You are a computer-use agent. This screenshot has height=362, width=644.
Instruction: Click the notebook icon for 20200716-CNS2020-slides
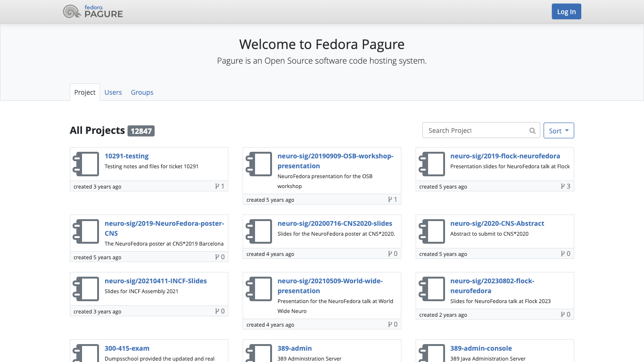259,231
